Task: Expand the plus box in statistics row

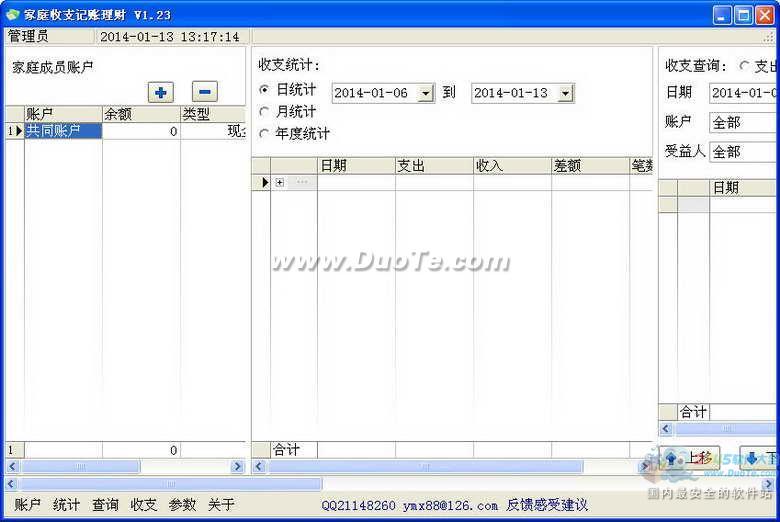Action: (280, 183)
